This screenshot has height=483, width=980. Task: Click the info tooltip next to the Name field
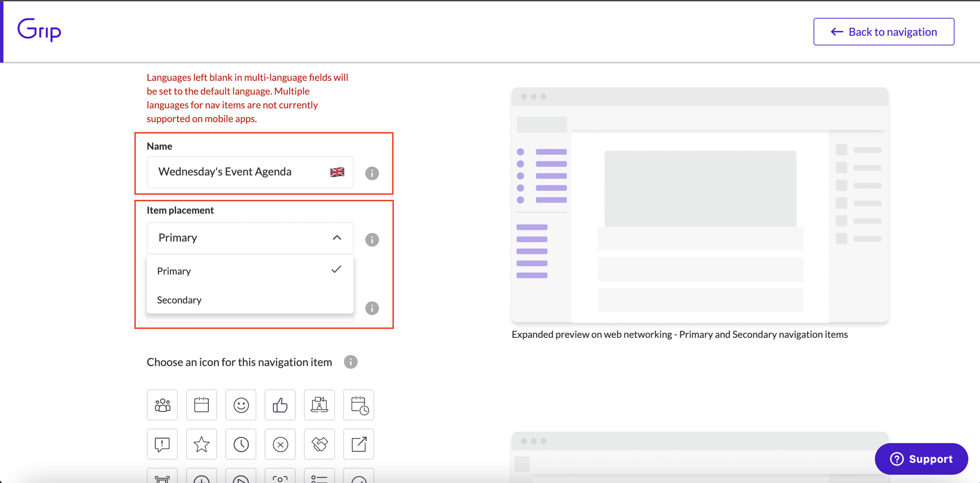(x=372, y=173)
